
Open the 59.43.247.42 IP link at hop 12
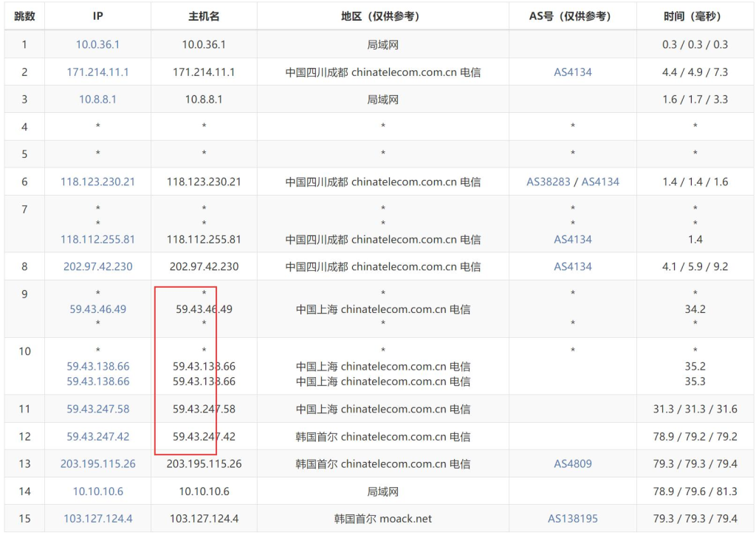97,436
